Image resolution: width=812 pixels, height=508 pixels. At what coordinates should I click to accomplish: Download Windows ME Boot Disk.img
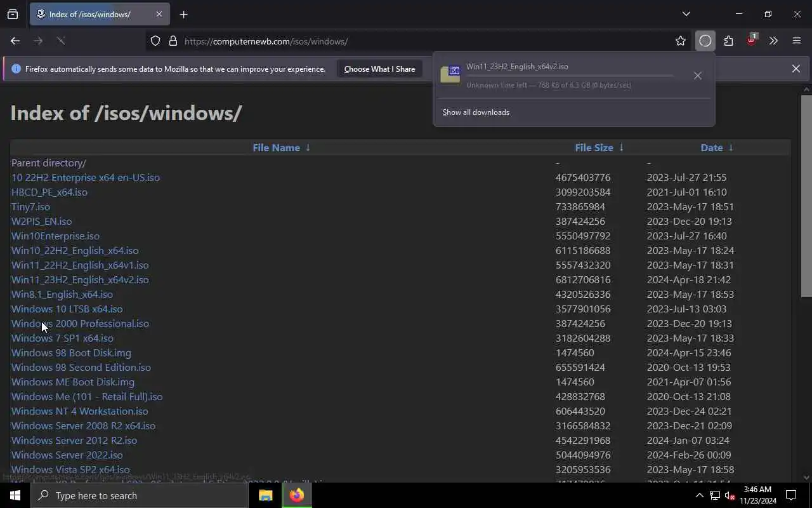(x=73, y=382)
